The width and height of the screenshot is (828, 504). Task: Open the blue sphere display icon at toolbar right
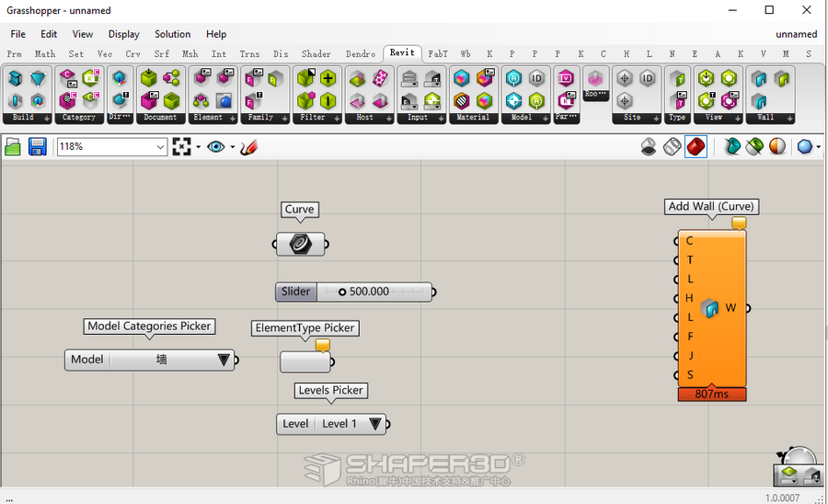coord(804,147)
